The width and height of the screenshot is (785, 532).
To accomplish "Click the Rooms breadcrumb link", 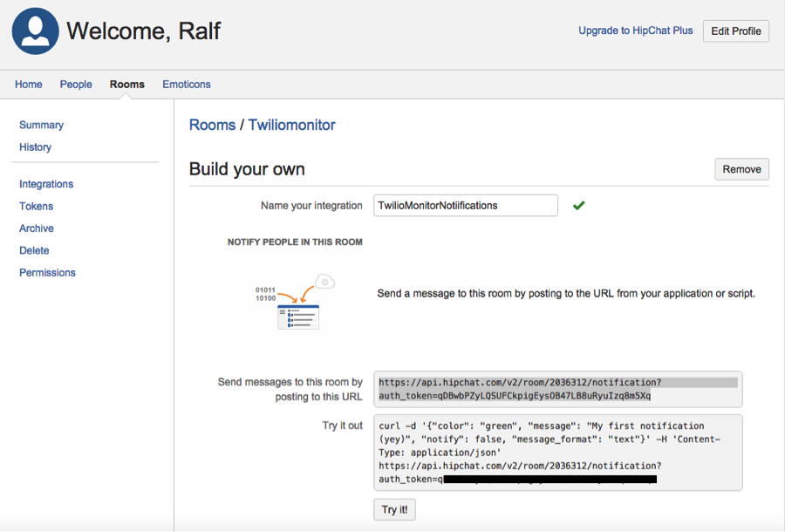I will [212, 125].
